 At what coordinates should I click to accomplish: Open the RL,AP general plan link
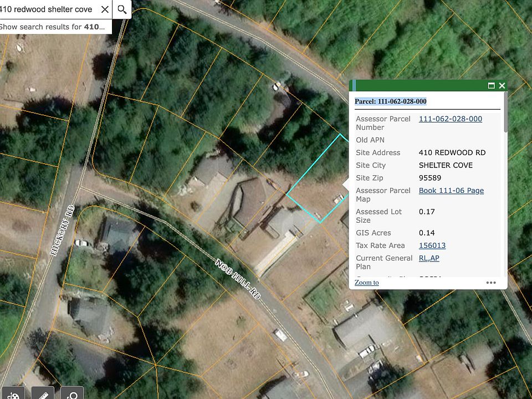pos(429,258)
